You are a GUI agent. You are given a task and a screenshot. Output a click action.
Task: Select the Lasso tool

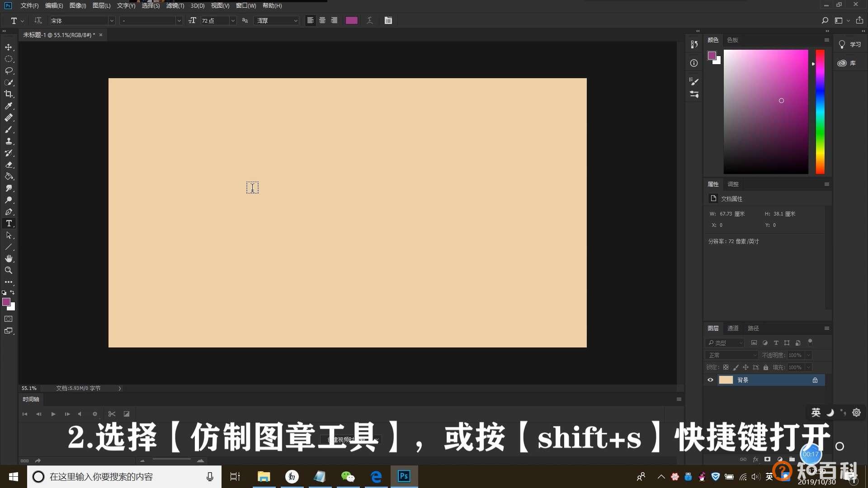click(9, 70)
